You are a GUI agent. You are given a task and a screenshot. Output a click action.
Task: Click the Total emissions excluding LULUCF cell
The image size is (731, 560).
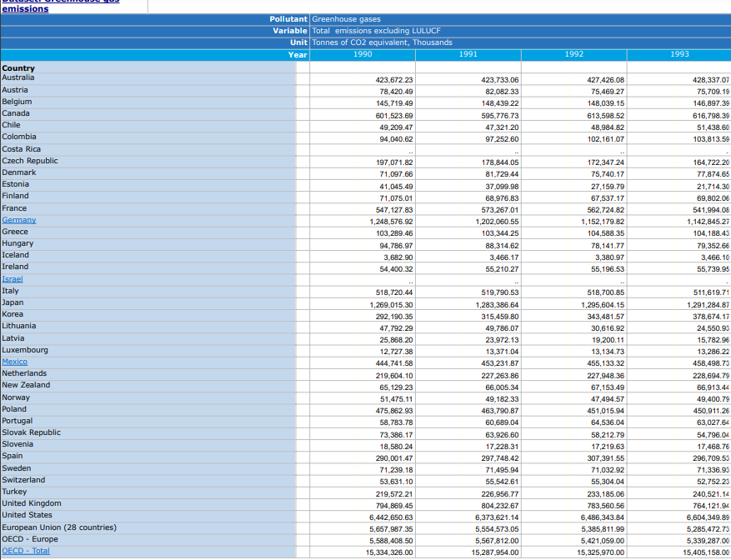coord(376,31)
